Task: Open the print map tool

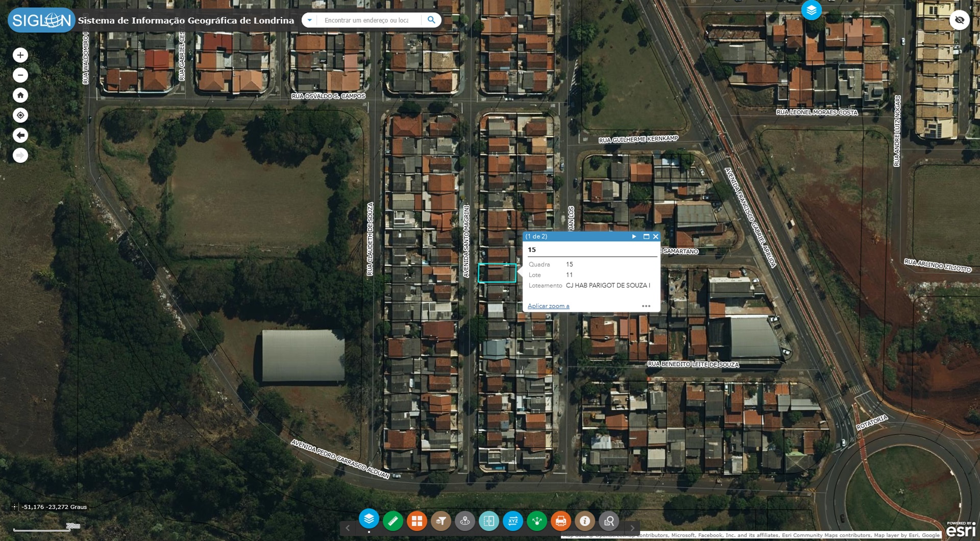Action: [561, 521]
